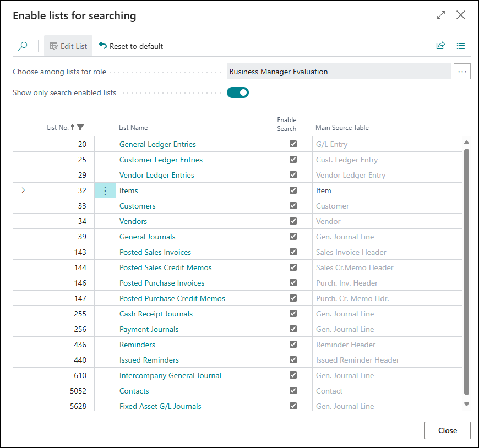Close the dialog with the X icon
The width and height of the screenshot is (479, 448).
(461, 15)
